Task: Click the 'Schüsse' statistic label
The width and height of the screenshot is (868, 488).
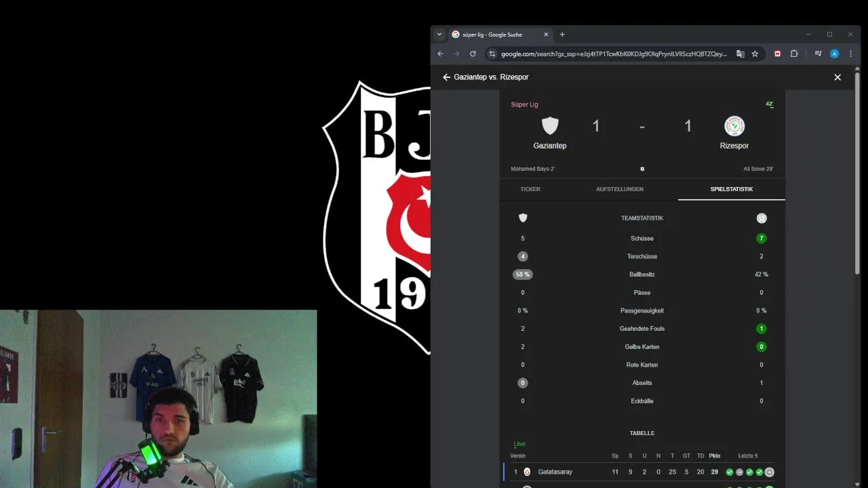Action: (642, 239)
